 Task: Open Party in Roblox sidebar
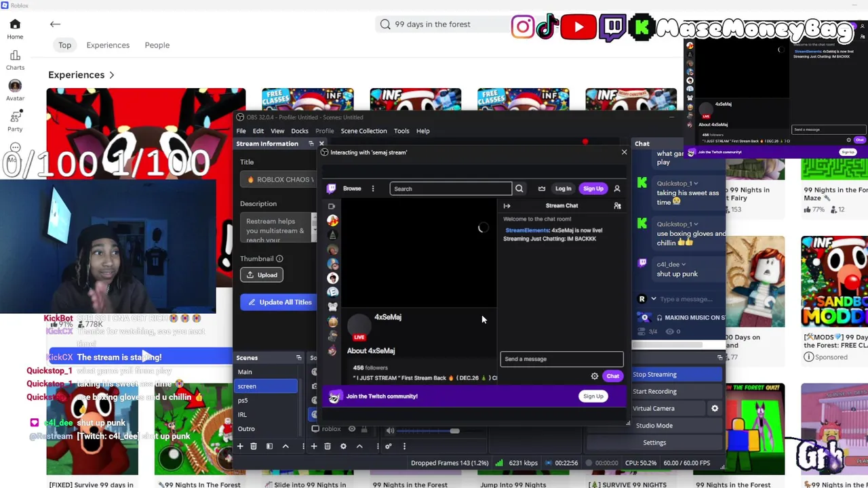(x=15, y=121)
